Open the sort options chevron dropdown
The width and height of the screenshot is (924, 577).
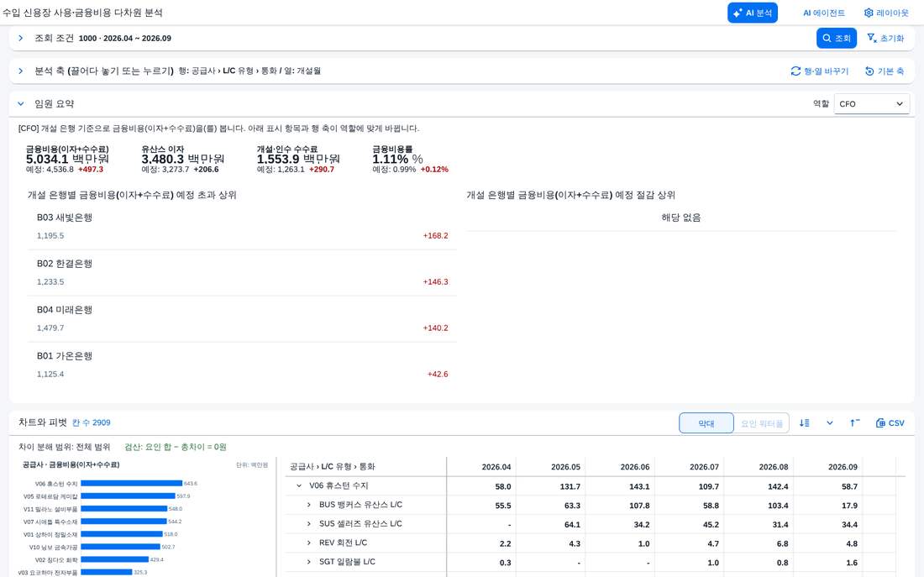[x=830, y=423]
